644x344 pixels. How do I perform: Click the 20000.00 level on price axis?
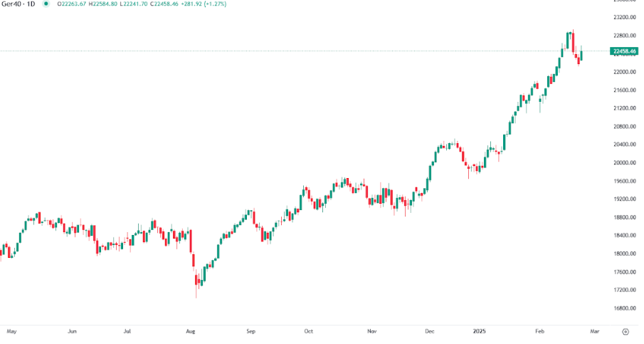tap(623, 162)
